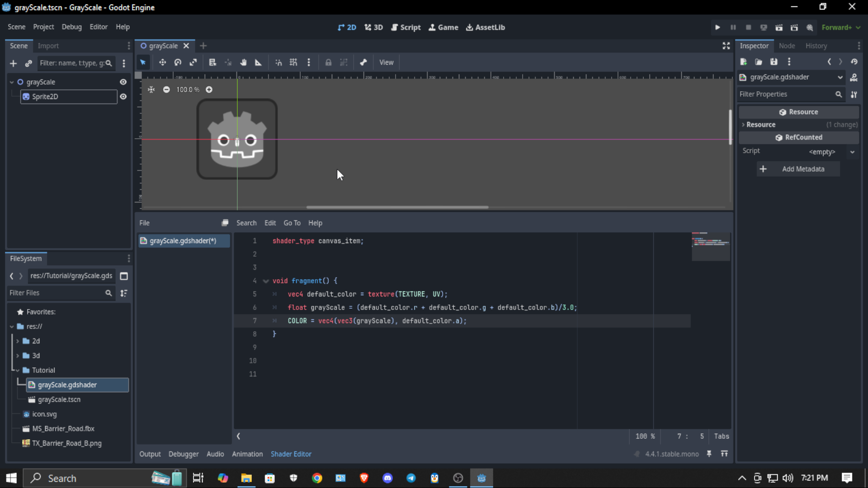This screenshot has width=868, height=488.
Task: Open the Debug menu
Action: click(71, 27)
